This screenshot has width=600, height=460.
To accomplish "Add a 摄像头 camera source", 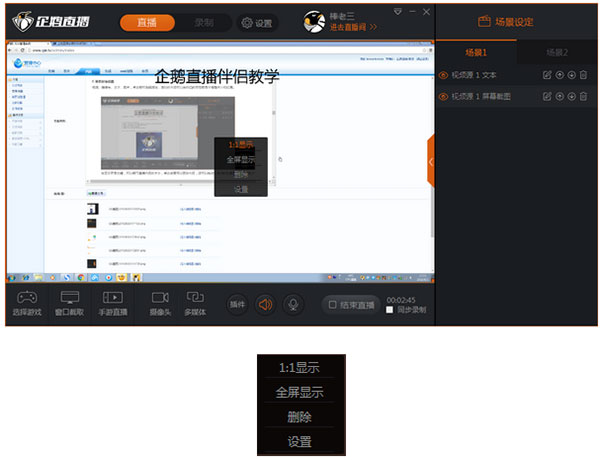I will [x=160, y=304].
